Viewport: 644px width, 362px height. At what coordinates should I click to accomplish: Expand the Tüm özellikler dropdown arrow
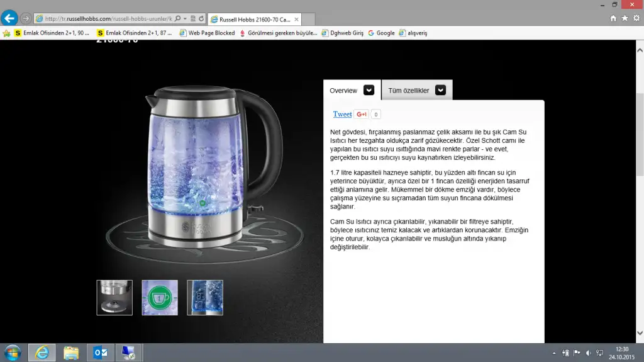click(441, 90)
